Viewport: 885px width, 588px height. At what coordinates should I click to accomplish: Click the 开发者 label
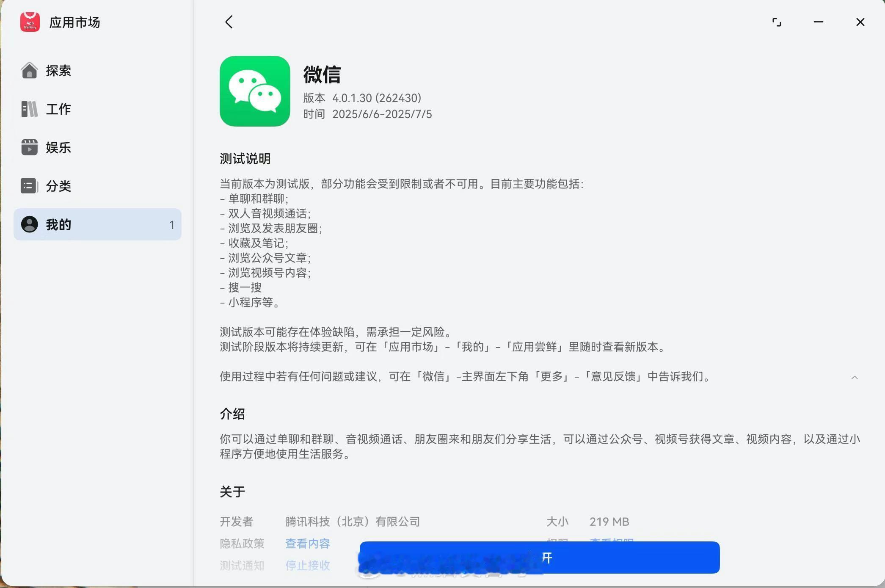click(237, 522)
